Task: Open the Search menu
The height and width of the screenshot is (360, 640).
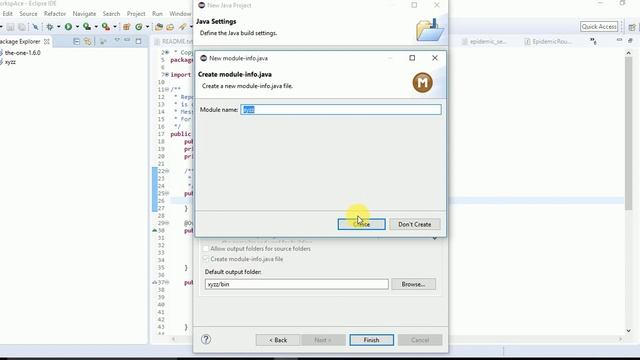Action: tap(111, 13)
